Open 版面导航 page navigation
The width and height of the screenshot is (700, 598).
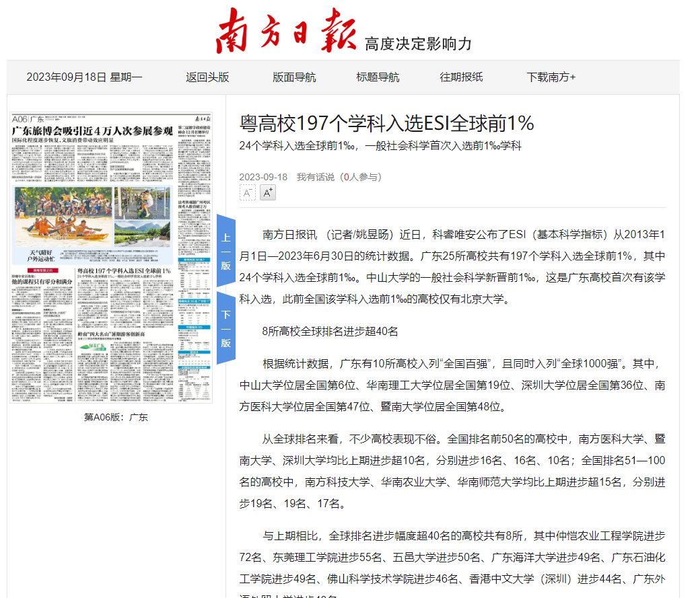294,77
